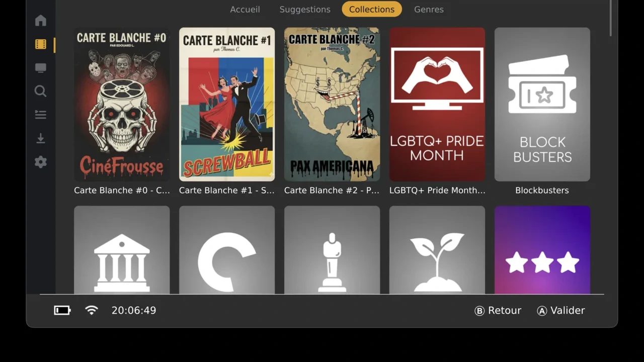Click the Valider label

pyautogui.click(x=568, y=310)
